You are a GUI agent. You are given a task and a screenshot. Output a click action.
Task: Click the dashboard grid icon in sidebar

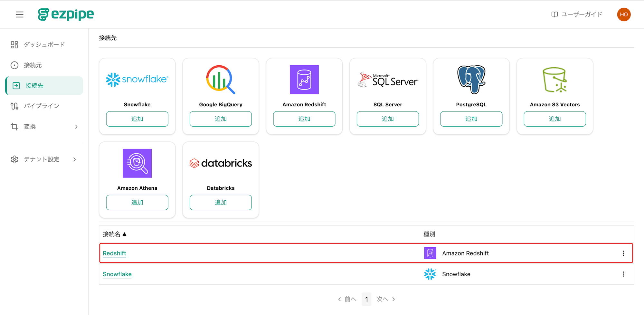(14, 45)
